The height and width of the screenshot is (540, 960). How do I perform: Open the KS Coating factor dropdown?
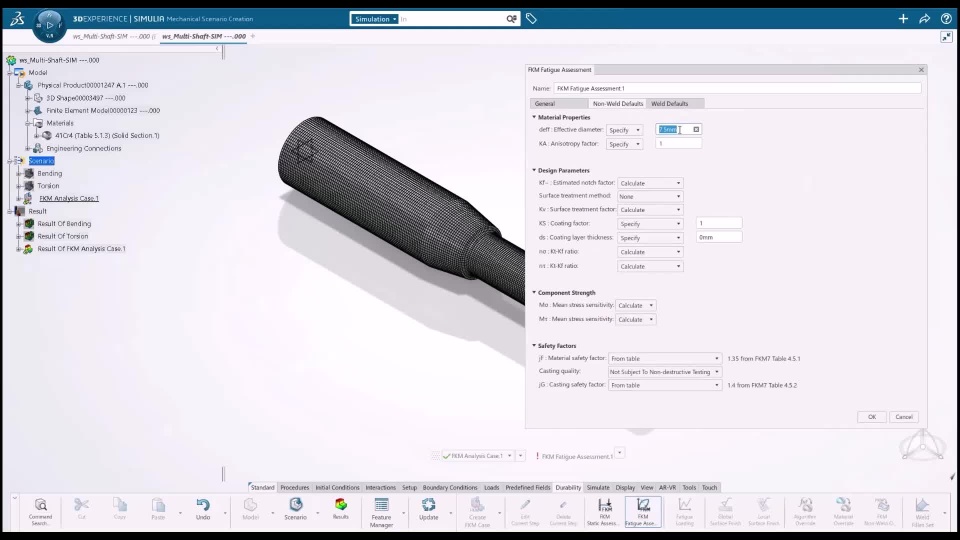650,224
